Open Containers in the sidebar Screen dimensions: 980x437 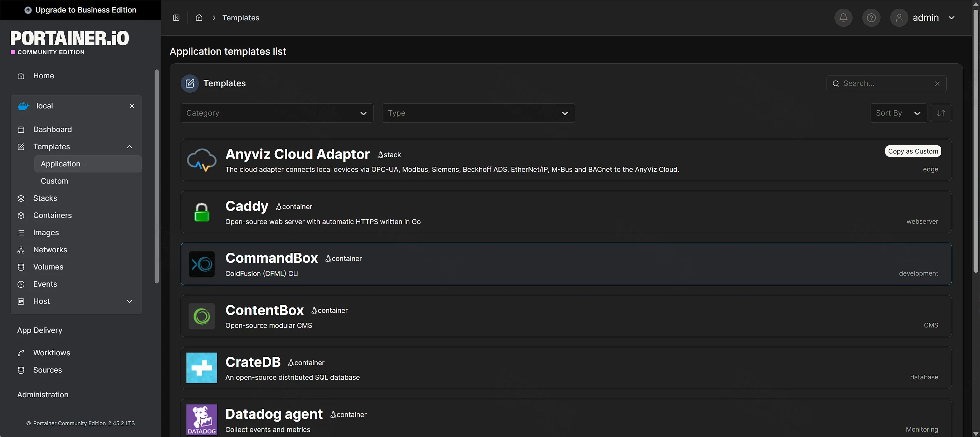[76, 215]
